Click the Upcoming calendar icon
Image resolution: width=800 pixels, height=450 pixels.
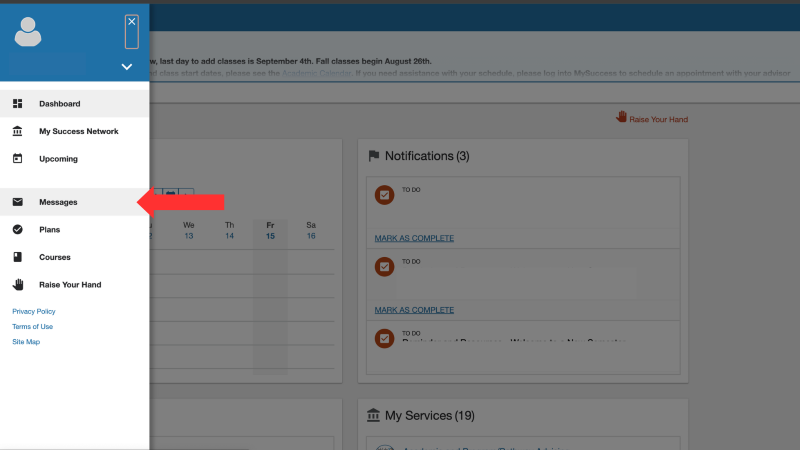click(17, 158)
